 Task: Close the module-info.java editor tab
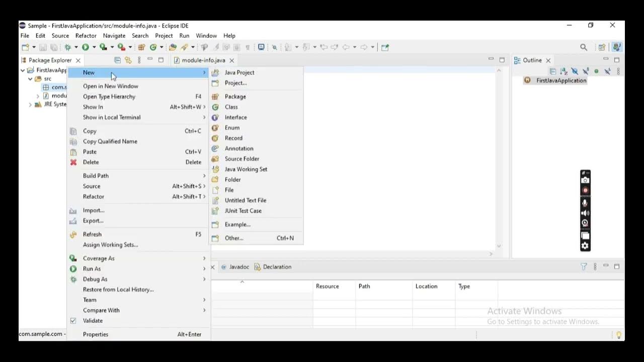click(231, 60)
